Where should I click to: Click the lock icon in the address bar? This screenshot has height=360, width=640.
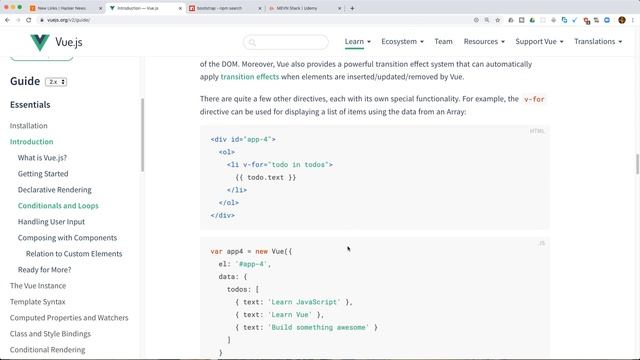coord(42,20)
